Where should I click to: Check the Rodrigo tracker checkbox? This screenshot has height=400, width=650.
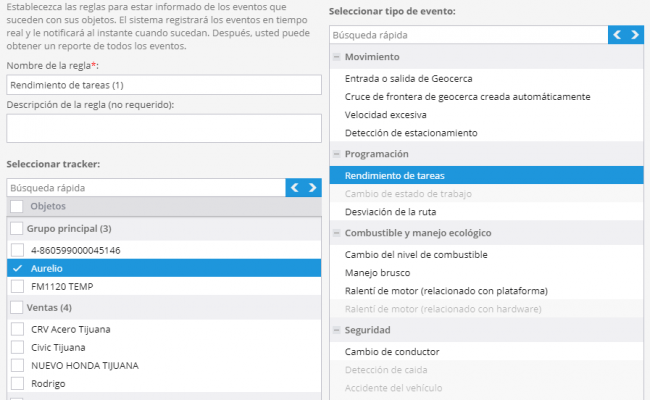17,383
